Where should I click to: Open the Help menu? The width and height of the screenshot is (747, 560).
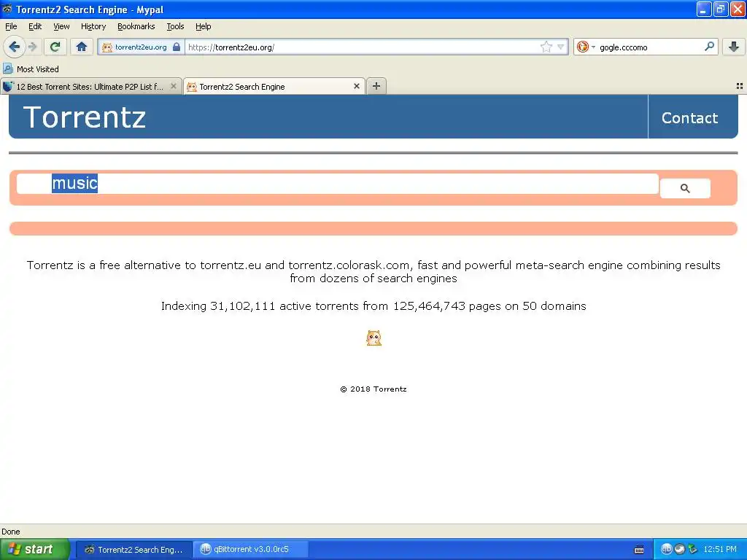point(204,26)
